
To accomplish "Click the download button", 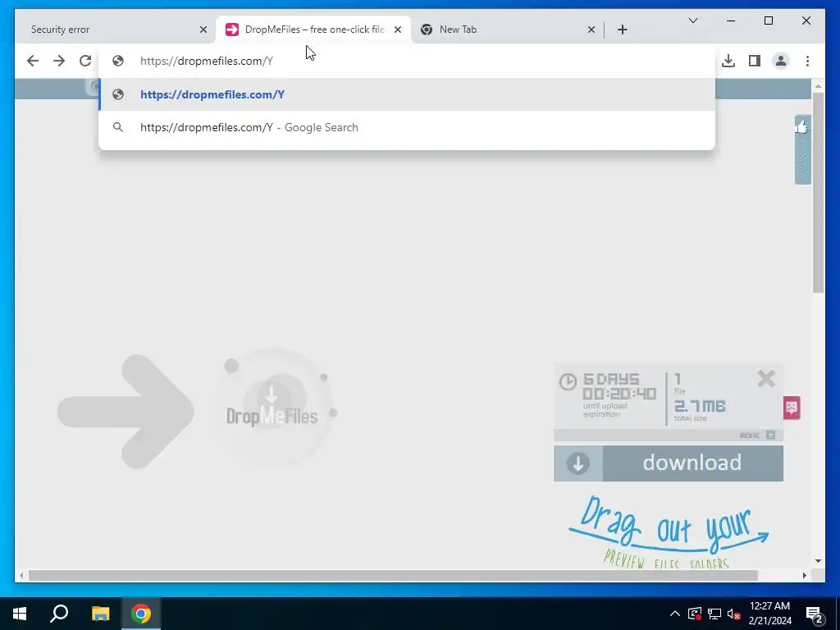I will coord(668,463).
